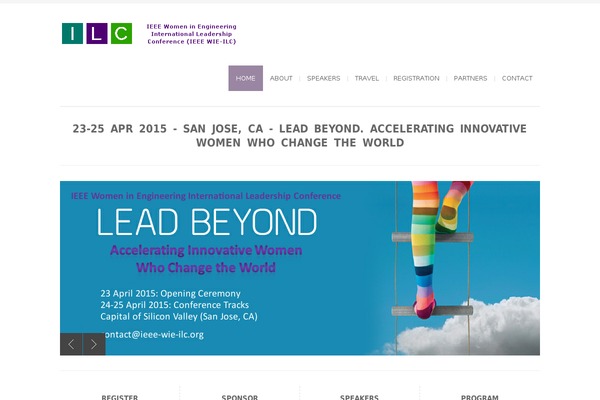
Task: Go to the TRAVEL page
Action: (x=367, y=78)
